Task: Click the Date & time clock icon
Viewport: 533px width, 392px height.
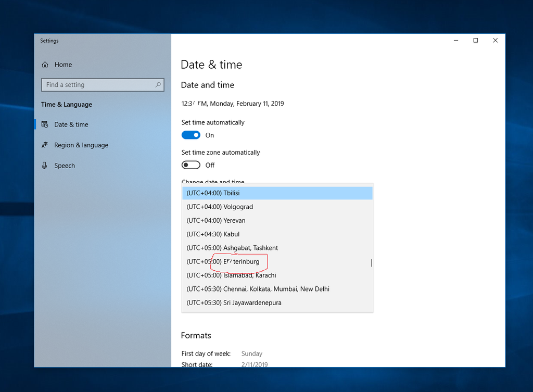Action: (x=45, y=125)
